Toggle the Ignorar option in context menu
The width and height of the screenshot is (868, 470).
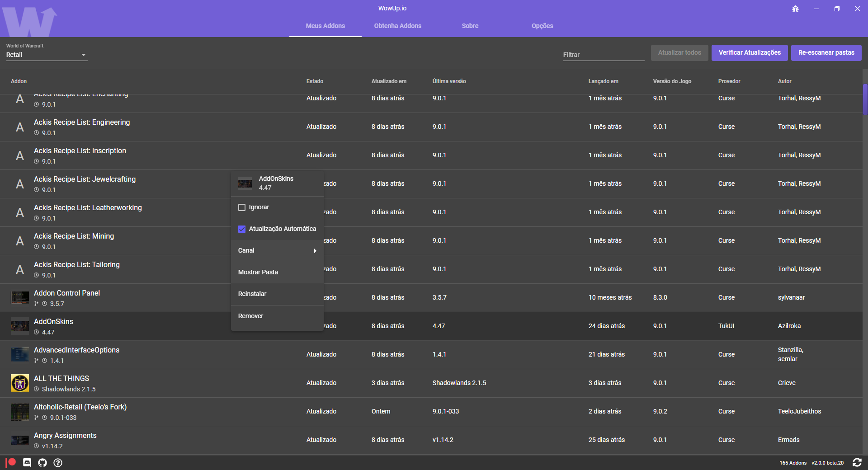click(x=242, y=207)
